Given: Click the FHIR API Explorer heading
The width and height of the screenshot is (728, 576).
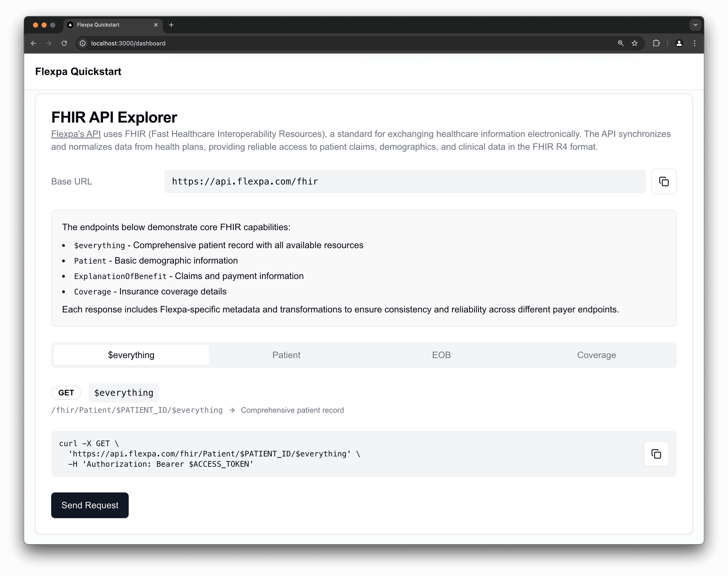Looking at the screenshot, I should 114,117.
